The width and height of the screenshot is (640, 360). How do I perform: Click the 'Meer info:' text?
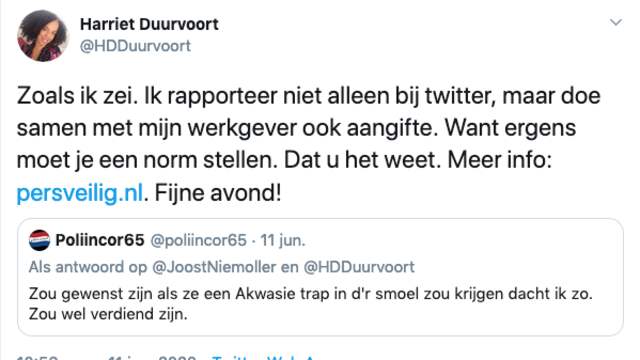pyautogui.click(x=500, y=160)
